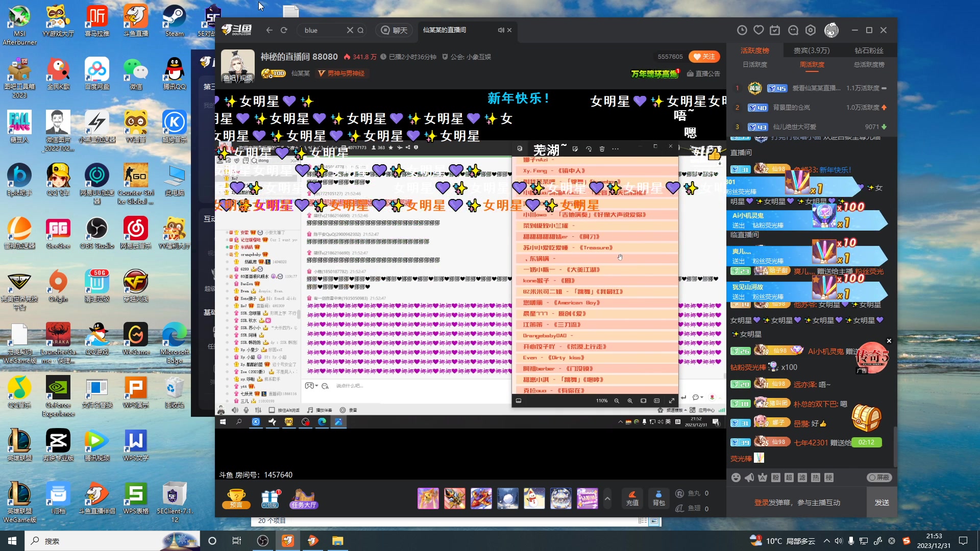The image size is (980, 551).
Task: Open the heart favorites icon in the title bar
Action: (x=758, y=30)
